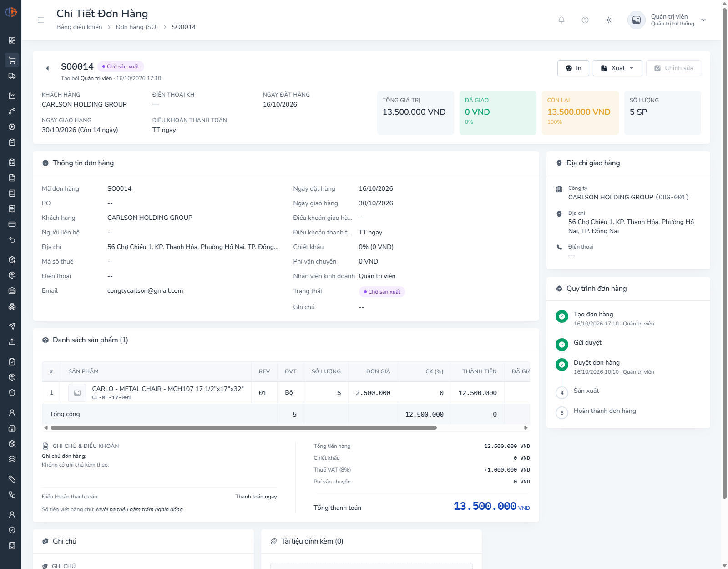Click the product code CL-MF-17-001
Screen dimensions: 728x569
coord(111,397)
